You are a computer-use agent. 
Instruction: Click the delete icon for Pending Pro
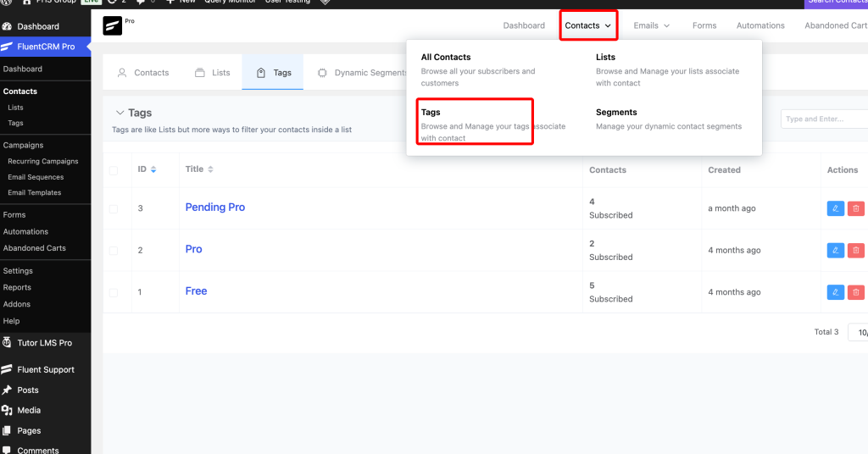pos(856,208)
